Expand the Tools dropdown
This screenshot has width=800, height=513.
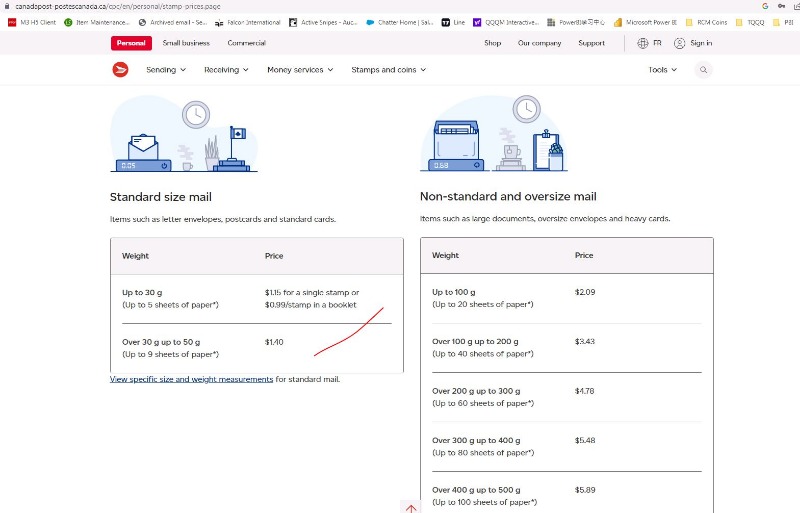(662, 70)
